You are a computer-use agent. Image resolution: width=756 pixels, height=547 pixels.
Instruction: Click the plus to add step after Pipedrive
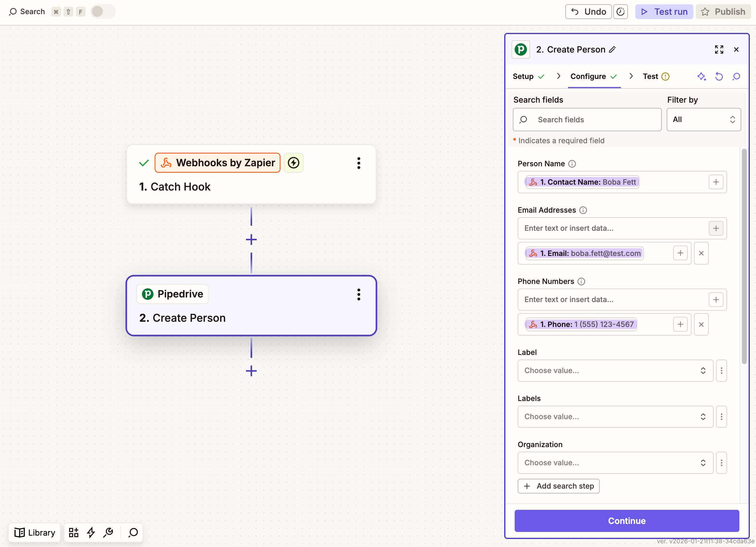tap(251, 371)
